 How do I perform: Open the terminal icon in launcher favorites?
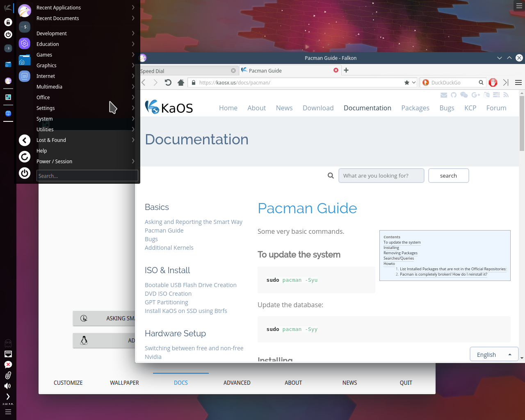[x=25, y=27]
